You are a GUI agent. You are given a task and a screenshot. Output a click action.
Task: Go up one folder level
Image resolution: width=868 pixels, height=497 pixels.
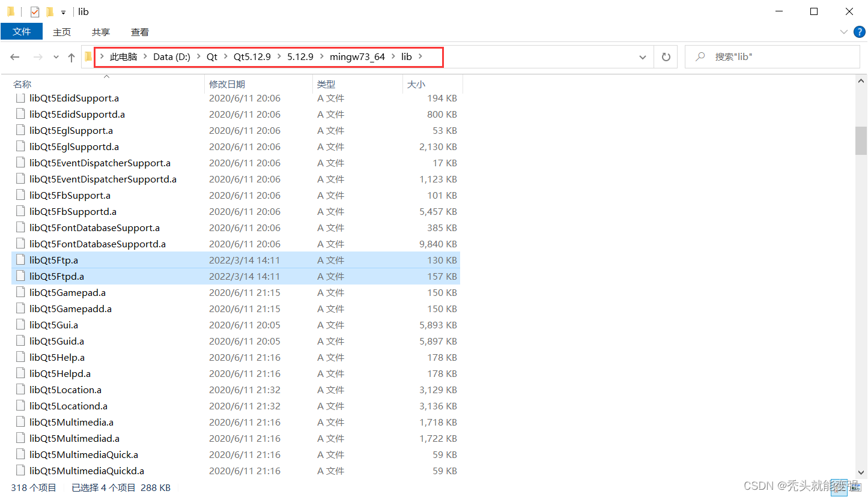(x=71, y=57)
